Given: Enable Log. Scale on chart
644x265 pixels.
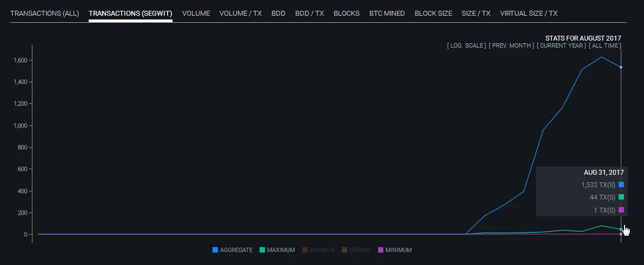Looking at the screenshot, I should coord(466,45).
